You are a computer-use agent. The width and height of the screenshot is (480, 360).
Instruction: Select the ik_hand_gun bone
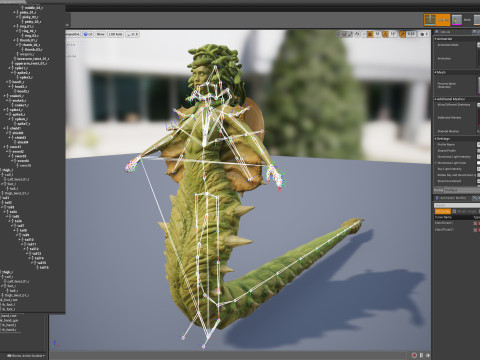point(9,321)
